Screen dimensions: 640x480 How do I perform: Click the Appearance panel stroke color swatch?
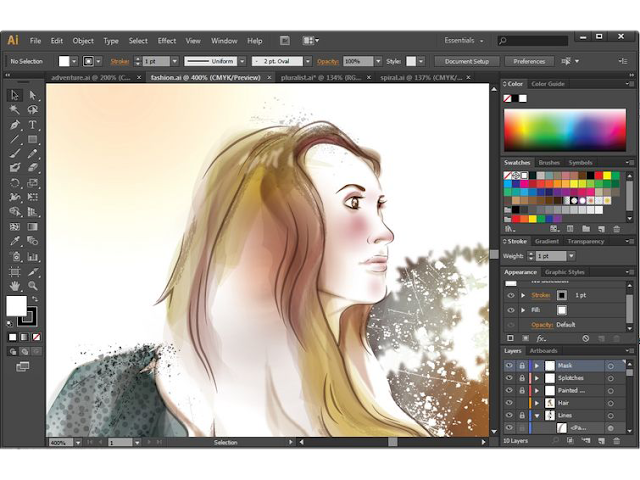click(x=561, y=296)
